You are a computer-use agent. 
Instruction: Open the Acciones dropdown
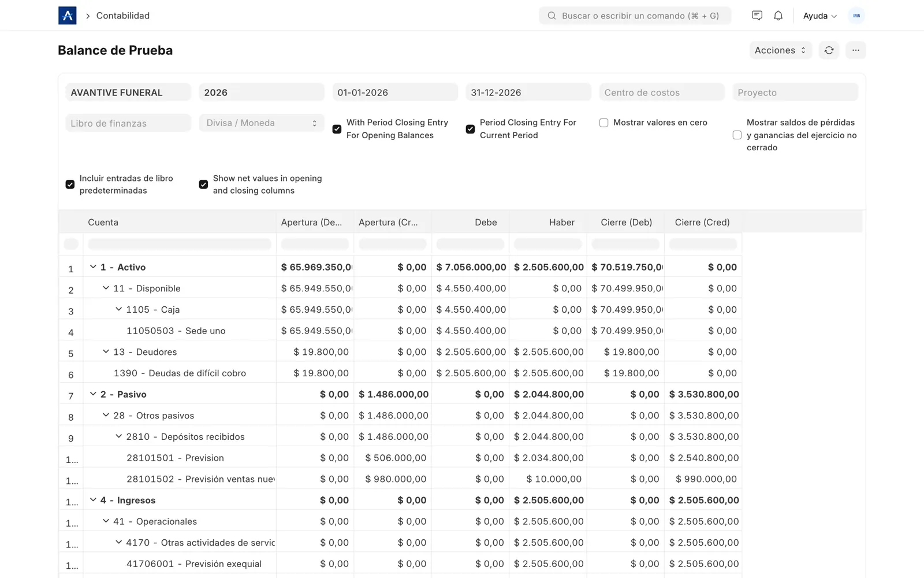tap(780, 50)
